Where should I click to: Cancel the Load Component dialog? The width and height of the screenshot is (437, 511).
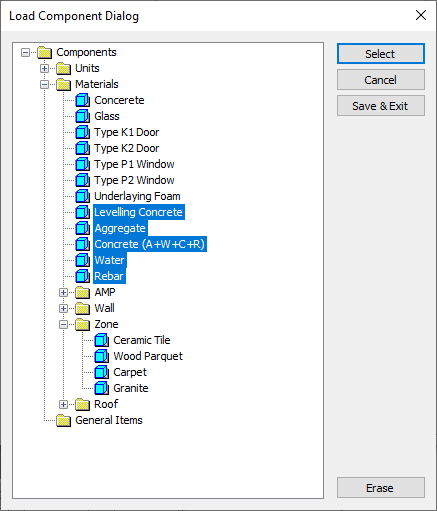click(x=381, y=80)
